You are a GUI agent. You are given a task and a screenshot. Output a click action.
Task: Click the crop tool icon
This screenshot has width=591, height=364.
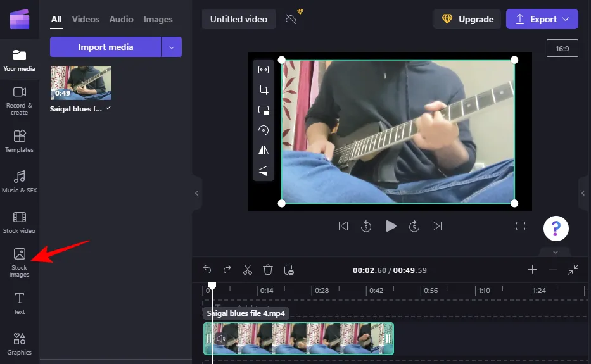tap(264, 90)
